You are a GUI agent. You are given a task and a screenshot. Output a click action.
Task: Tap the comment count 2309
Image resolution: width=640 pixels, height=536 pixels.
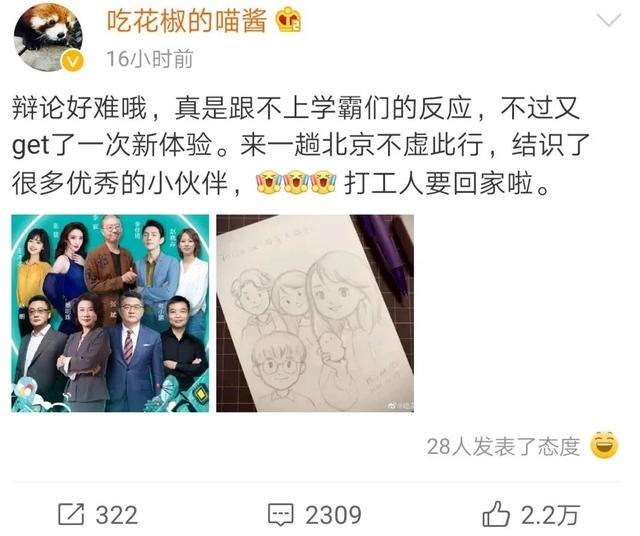(333, 515)
